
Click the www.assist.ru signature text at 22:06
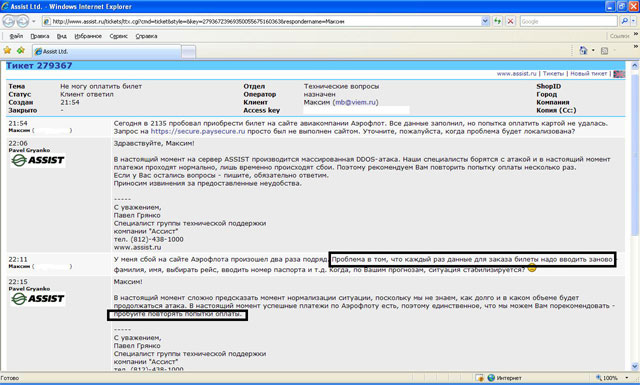click(138, 247)
